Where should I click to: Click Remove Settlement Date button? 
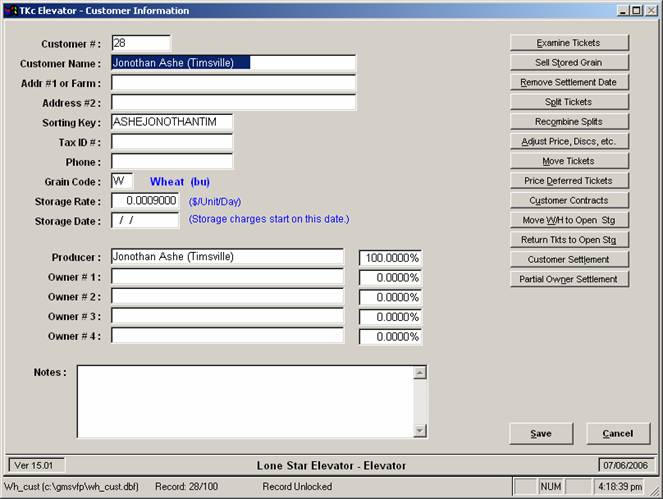tap(569, 82)
